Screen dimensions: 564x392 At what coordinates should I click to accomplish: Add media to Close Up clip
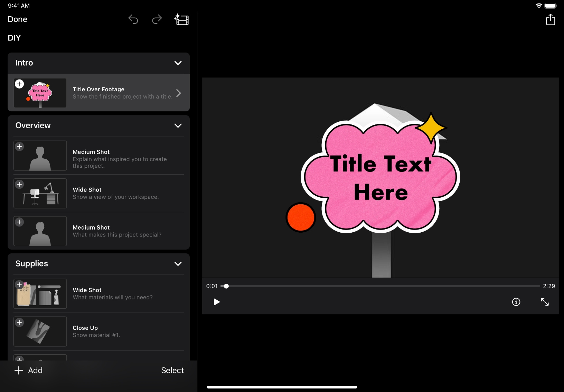(19, 323)
